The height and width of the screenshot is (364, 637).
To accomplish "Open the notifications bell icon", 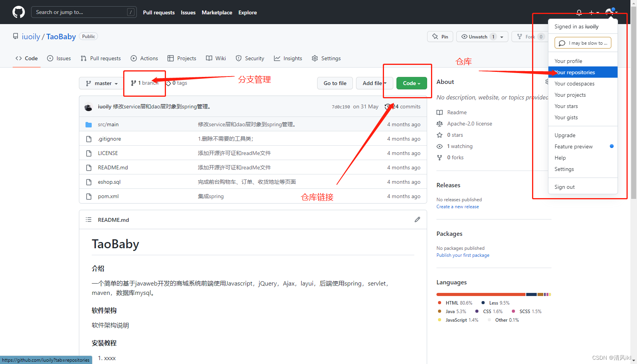I will [579, 12].
